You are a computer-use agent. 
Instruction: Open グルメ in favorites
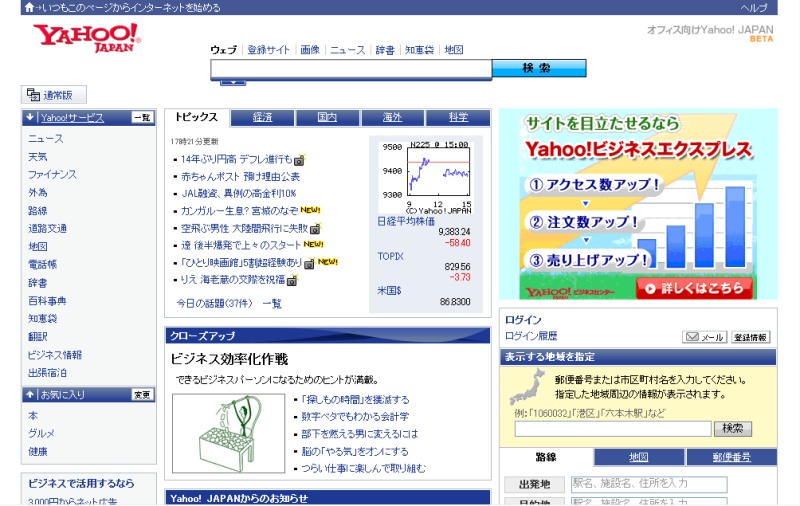41,434
